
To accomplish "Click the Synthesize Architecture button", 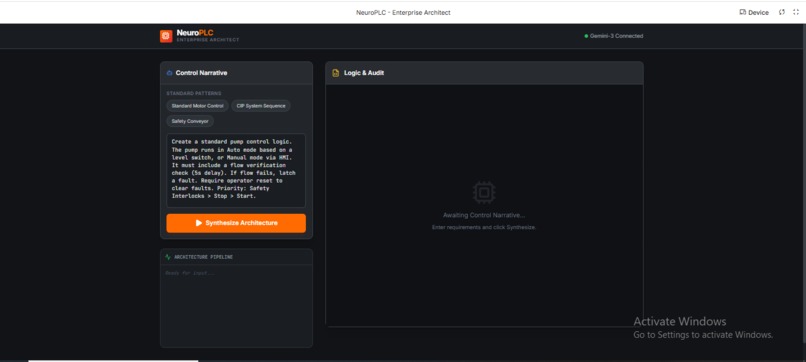I will (x=236, y=223).
